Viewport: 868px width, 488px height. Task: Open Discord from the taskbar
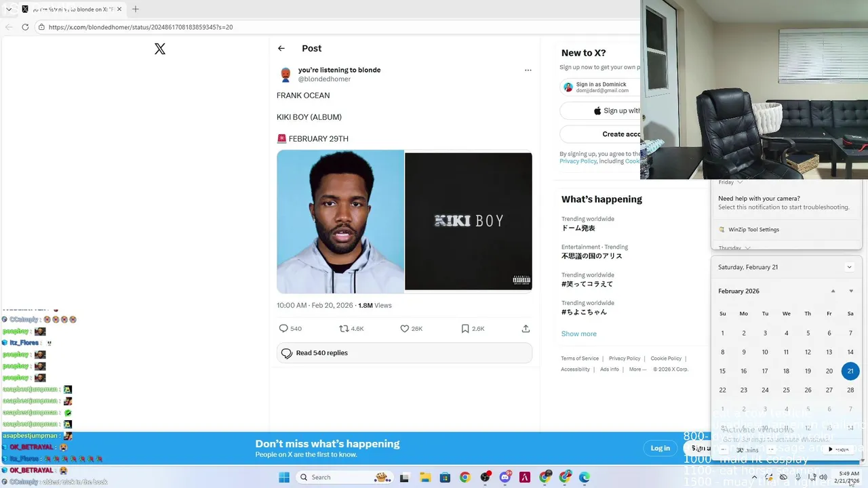[x=505, y=477]
